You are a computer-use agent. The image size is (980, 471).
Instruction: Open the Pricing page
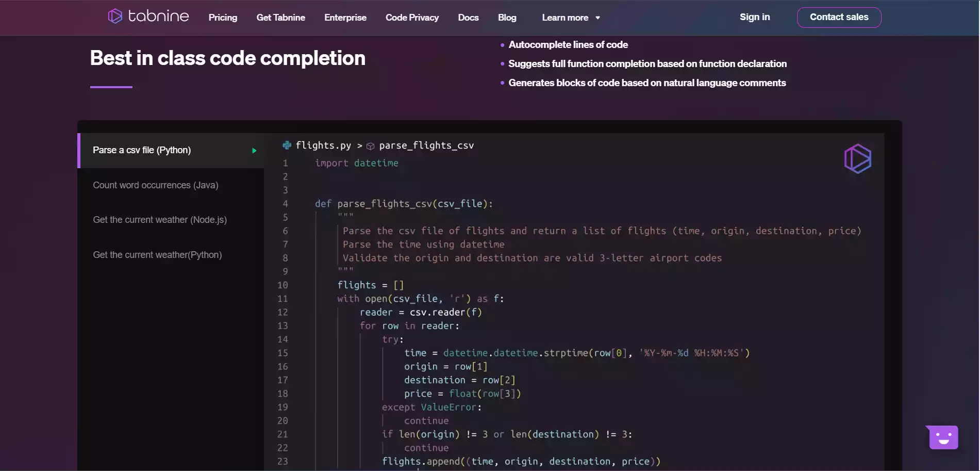click(223, 18)
